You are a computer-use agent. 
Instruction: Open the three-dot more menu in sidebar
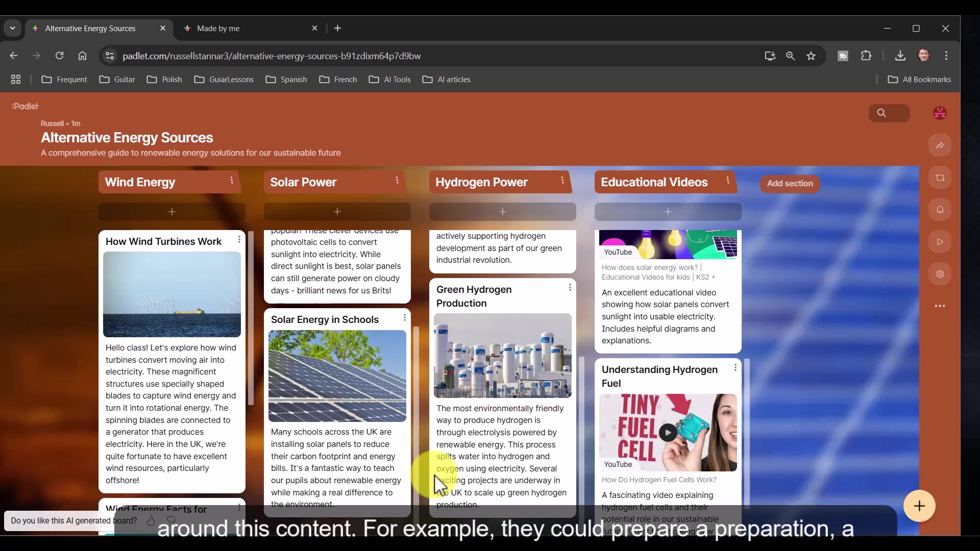coord(940,306)
